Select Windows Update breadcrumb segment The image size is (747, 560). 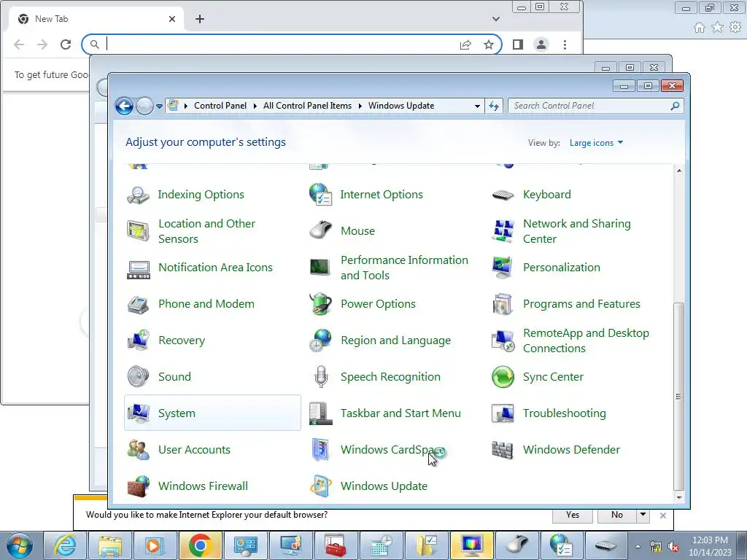point(401,106)
